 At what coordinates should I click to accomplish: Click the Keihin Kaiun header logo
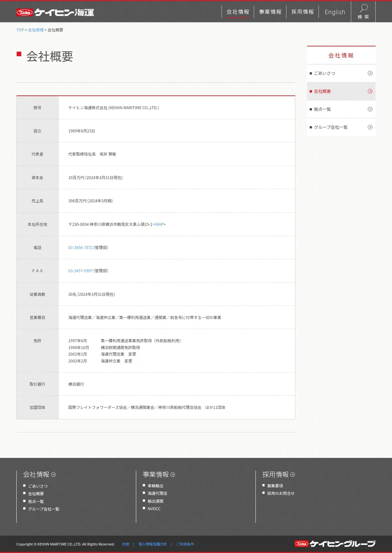click(55, 12)
